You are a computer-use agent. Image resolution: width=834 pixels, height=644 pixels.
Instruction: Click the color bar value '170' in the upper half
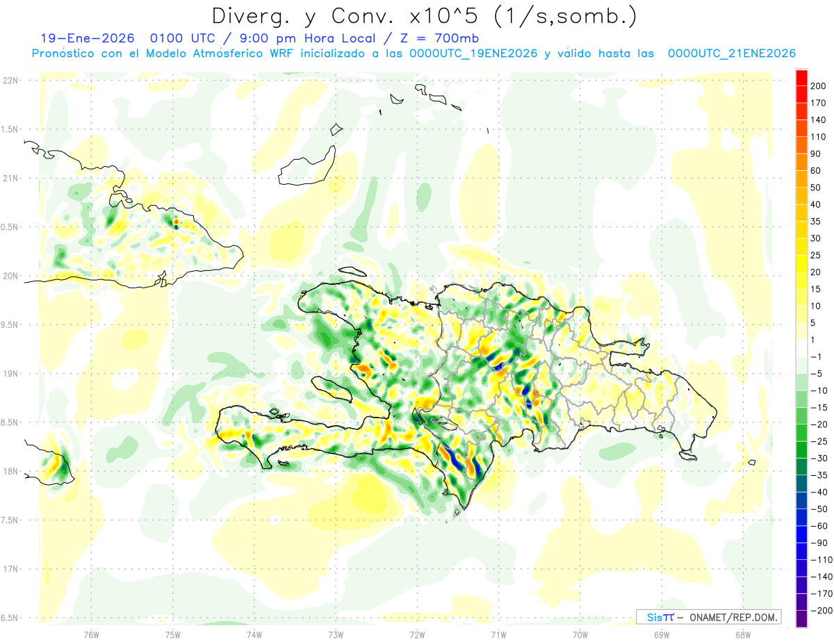click(819, 103)
